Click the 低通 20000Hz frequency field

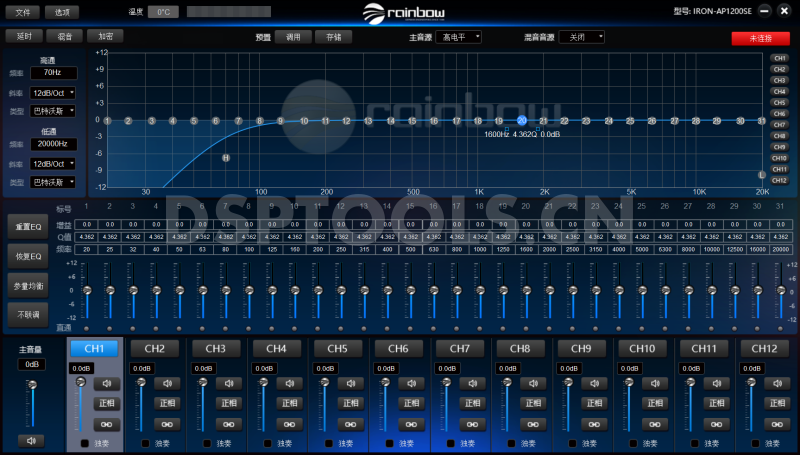pos(54,144)
